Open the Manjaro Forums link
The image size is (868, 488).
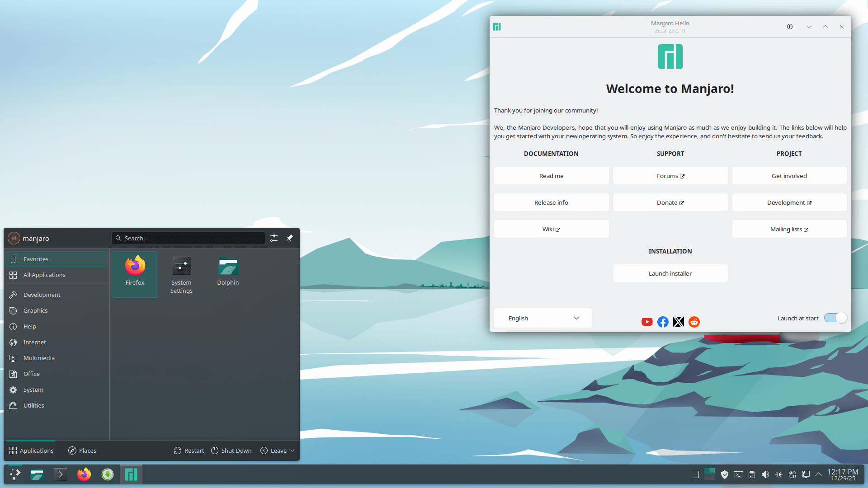coord(670,176)
